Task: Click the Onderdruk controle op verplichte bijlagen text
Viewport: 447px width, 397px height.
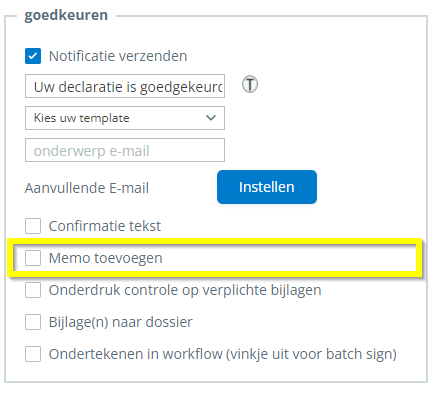Action: tap(185, 290)
